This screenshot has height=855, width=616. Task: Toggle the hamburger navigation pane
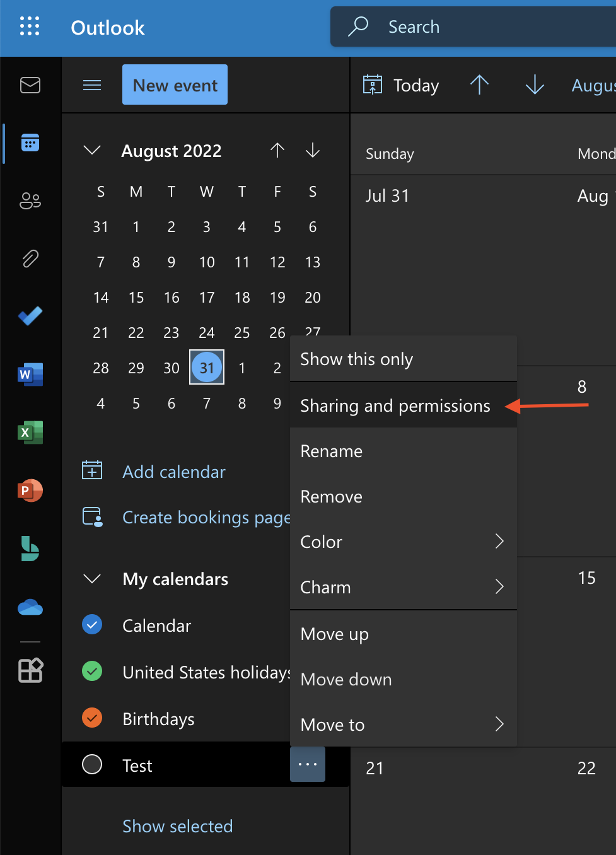pos(92,85)
